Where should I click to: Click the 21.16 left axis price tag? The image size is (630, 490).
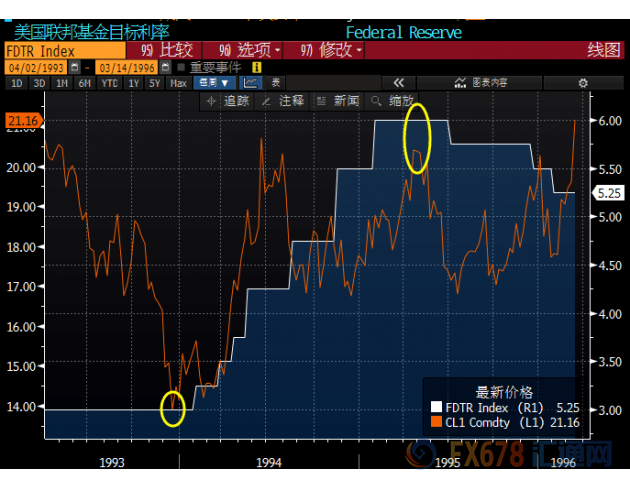click(23, 120)
